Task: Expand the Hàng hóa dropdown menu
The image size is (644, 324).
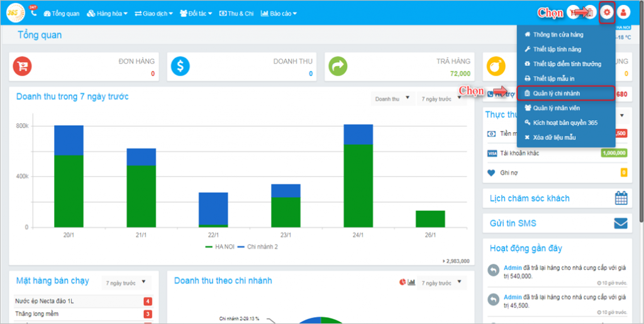Action: tap(107, 13)
